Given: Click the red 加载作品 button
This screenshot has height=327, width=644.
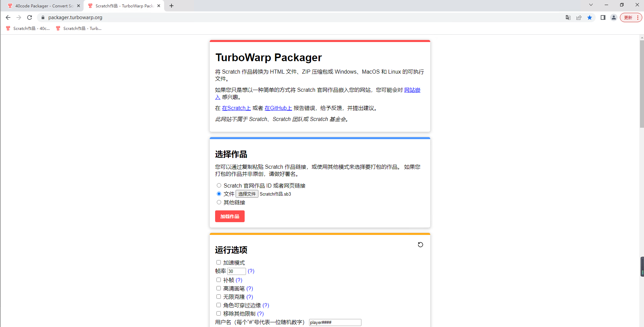Looking at the screenshot, I should (230, 216).
